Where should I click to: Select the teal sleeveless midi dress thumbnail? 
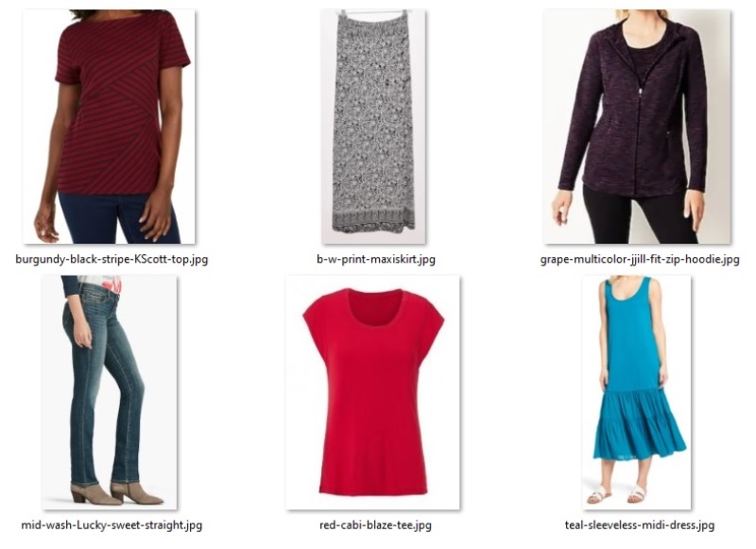[636, 392]
